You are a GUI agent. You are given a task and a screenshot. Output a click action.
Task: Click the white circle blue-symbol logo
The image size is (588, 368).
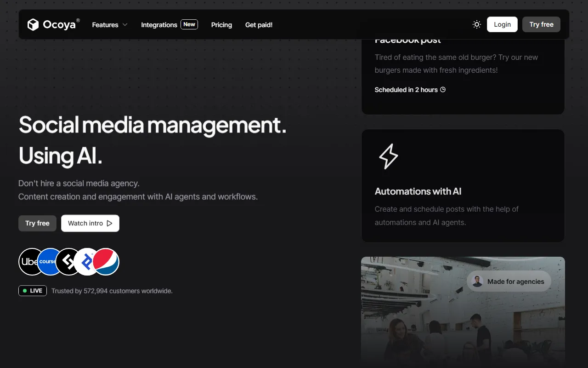pyautogui.click(x=86, y=262)
